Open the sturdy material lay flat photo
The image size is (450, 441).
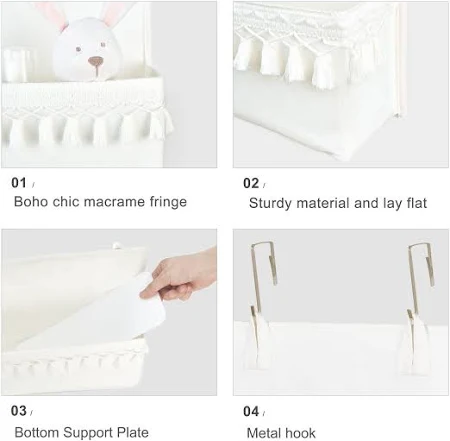coord(341,84)
